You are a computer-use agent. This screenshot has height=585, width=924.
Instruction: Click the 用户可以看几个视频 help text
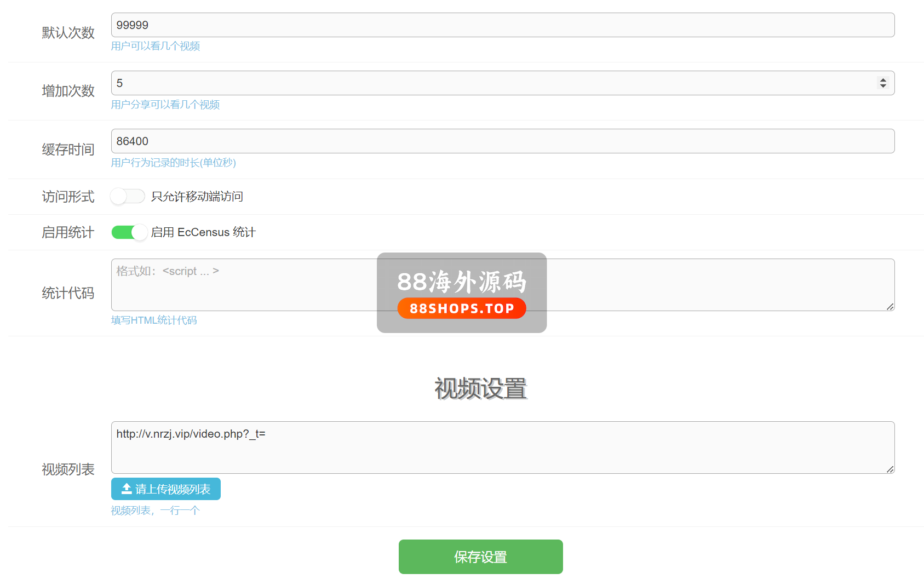pos(156,46)
